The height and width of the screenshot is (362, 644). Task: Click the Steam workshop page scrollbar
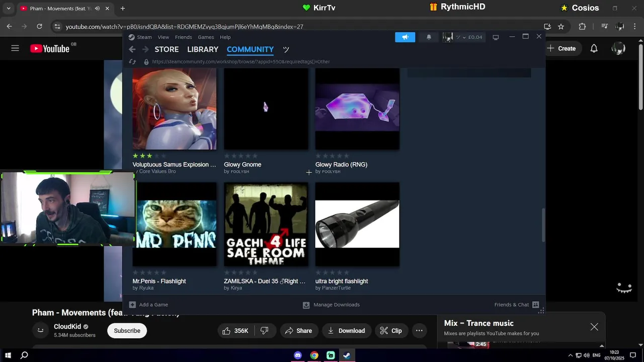[543, 225]
